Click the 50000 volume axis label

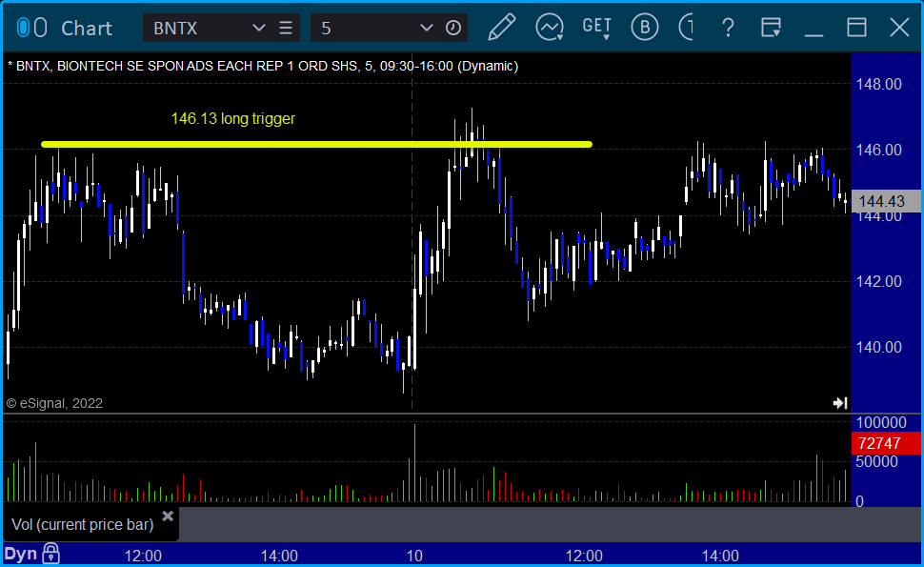(x=877, y=461)
